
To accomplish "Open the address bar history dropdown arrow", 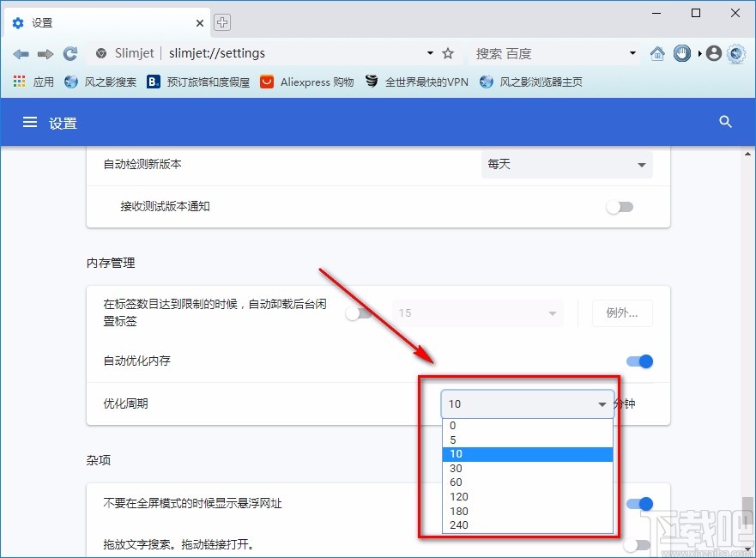I will click(x=430, y=52).
